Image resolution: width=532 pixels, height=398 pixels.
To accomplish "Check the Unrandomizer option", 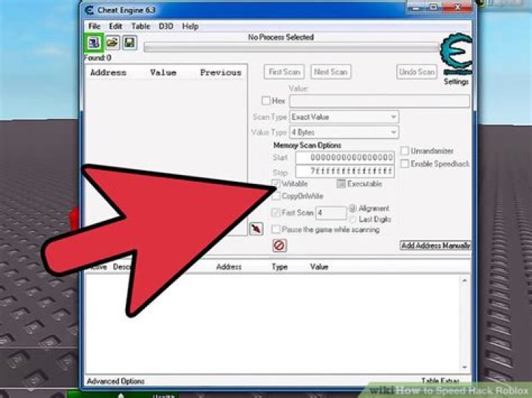I will [405, 151].
